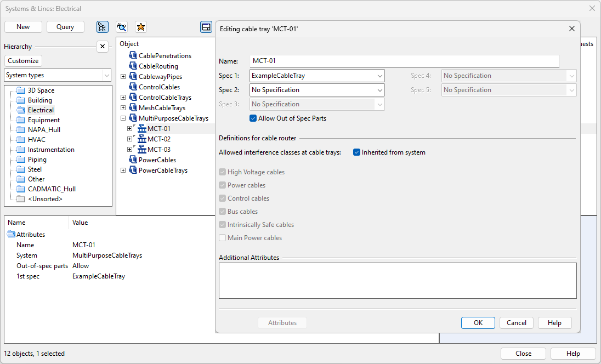Select the Piping system type
This screenshot has height=364, width=601.
coord(37,160)
